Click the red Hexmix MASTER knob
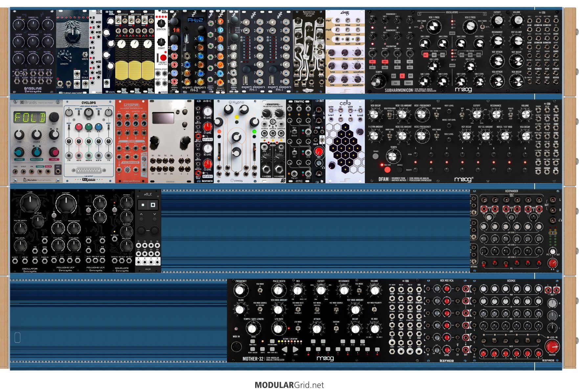 [552, 347]
